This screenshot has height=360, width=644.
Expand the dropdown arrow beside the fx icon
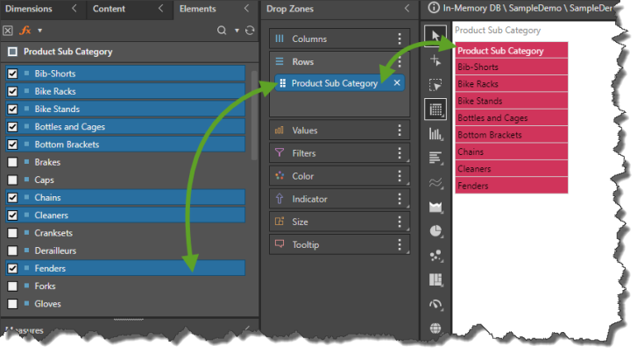coord(39,30)
